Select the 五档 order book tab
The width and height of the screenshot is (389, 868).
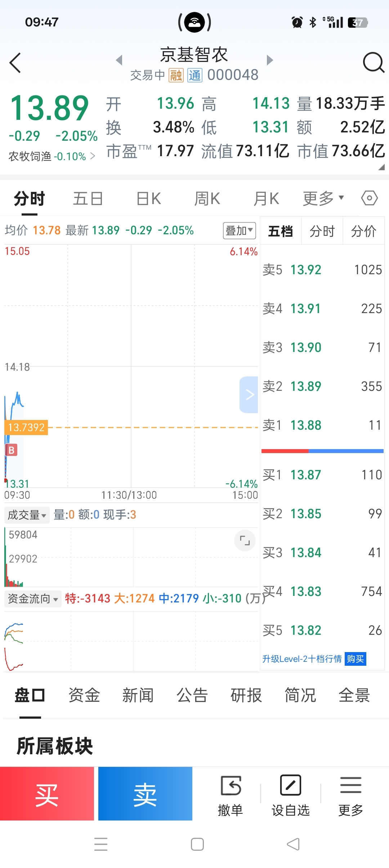point(281,231)
